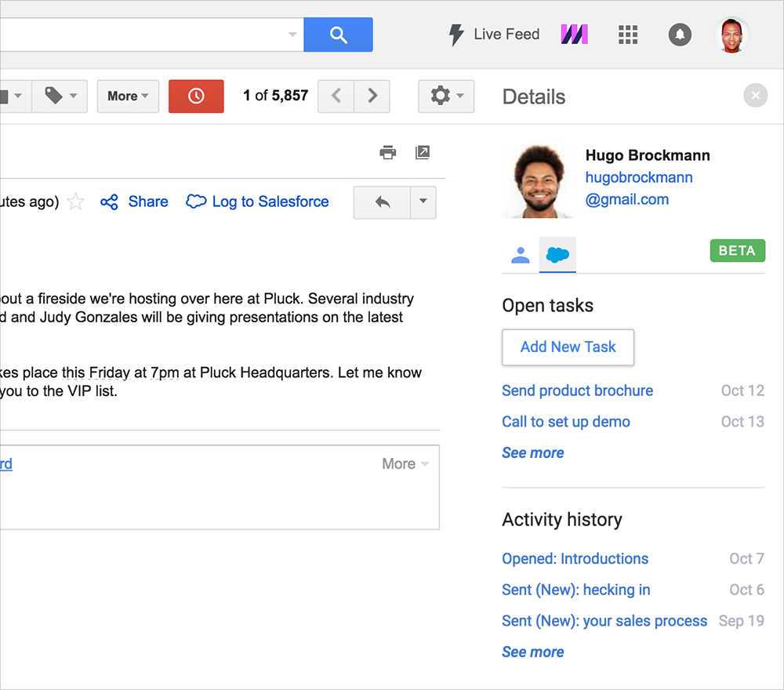
Task: Open hugobrockmann@gmail.com email link
Action: 639,188
